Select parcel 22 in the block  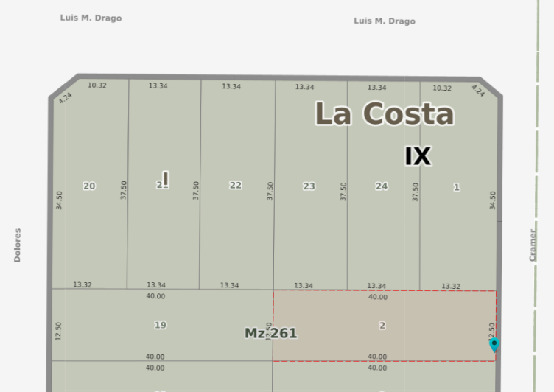[x=235, y=186]
